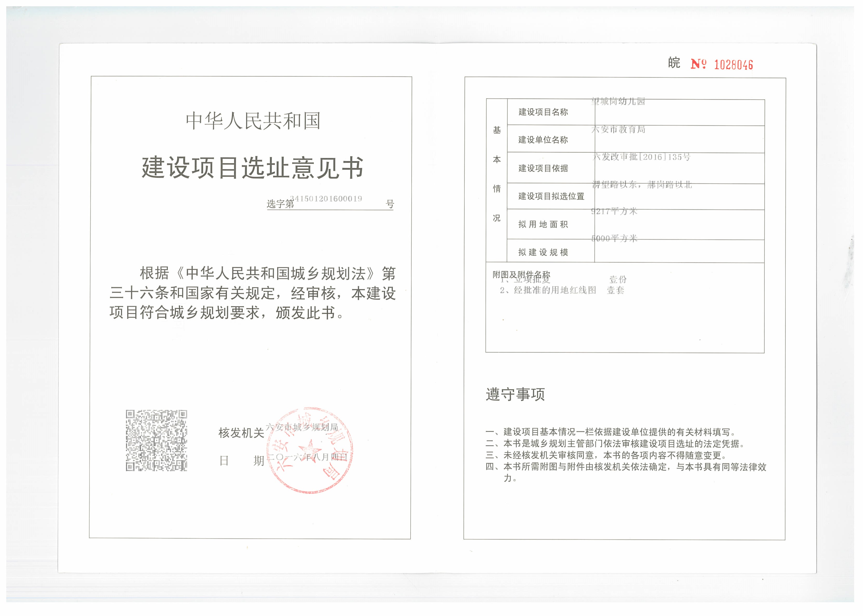Image resolution: width=863 pixels, height=616 pixels.
Task: Click the 拟建设规模 row label
Action: click(543, 252)
